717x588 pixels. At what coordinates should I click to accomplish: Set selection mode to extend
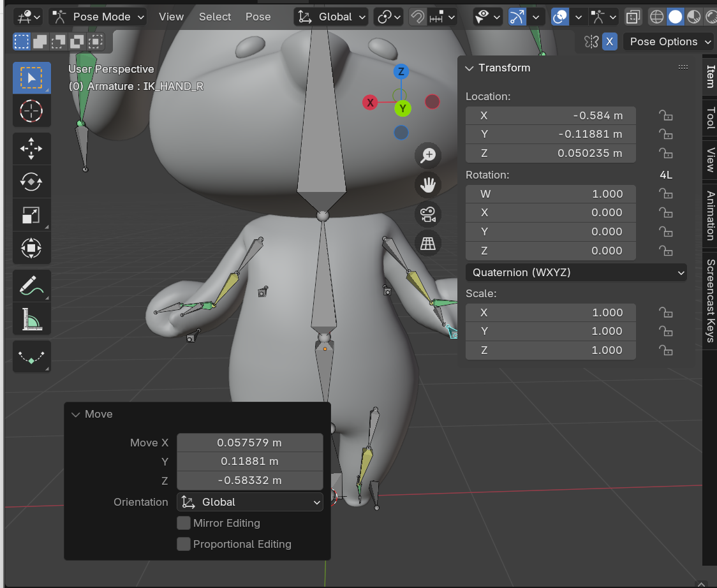click(40, 41)
